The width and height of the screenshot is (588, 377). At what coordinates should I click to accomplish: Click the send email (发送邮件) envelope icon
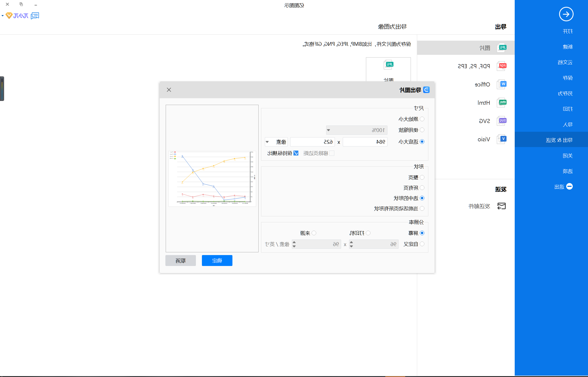(502, 206)
